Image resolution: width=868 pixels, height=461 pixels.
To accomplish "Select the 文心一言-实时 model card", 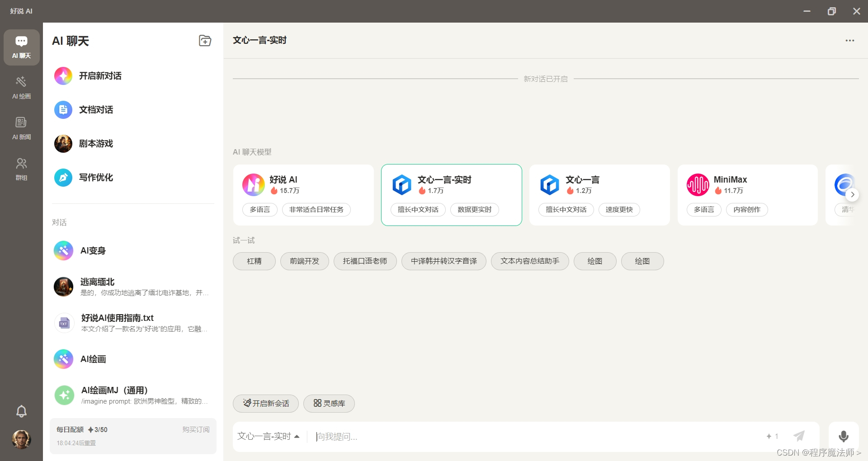I will [452, 195].
